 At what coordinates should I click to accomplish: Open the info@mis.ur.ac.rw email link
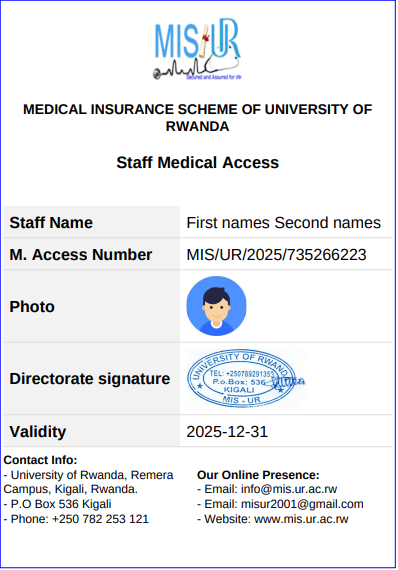(x=289, y=489)
